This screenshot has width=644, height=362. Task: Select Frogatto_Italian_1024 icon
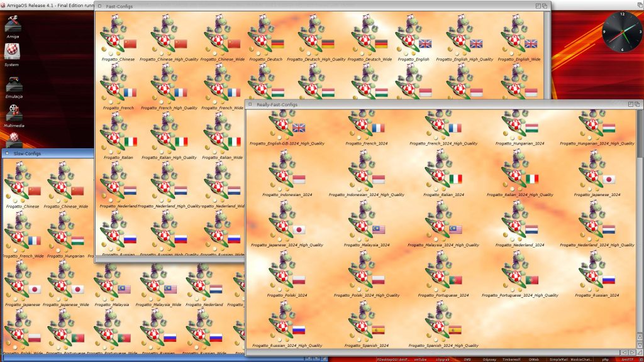click(x=443, y=173)
